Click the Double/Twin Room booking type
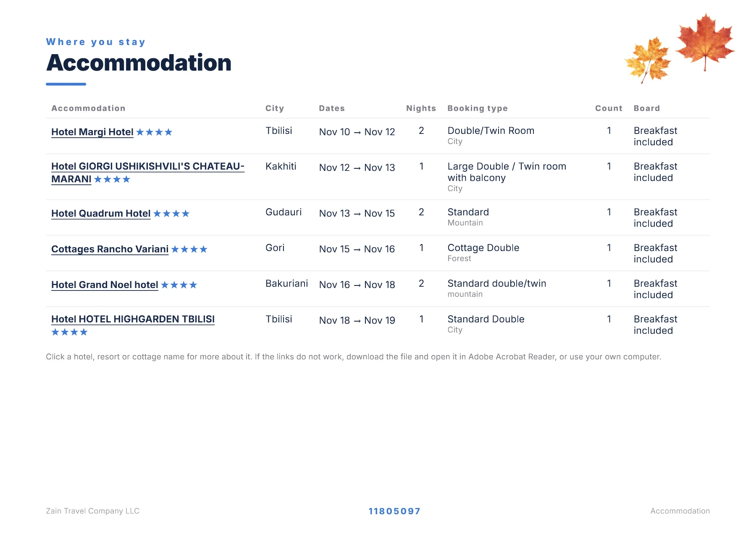Image resolution: width=756 pixels, height=534 pixels. 491,131
